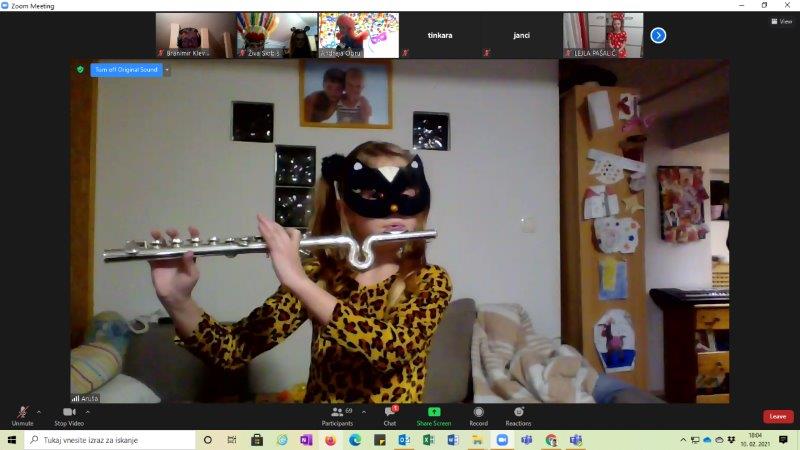800x450 pixels.
Task: Open File Explorer from taskbar
Action: pos(478,440)
